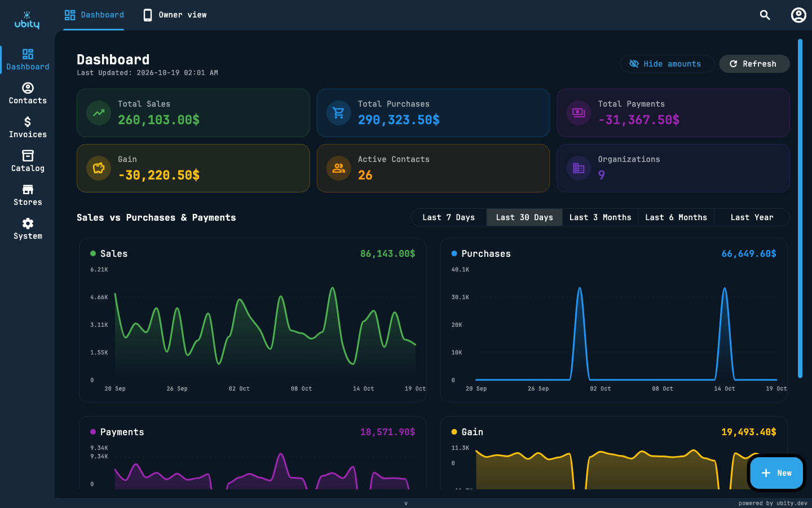Click the Sales vs Purchases & Payments heading
This screenshot has width=812, height=508.
coord(156,217)
